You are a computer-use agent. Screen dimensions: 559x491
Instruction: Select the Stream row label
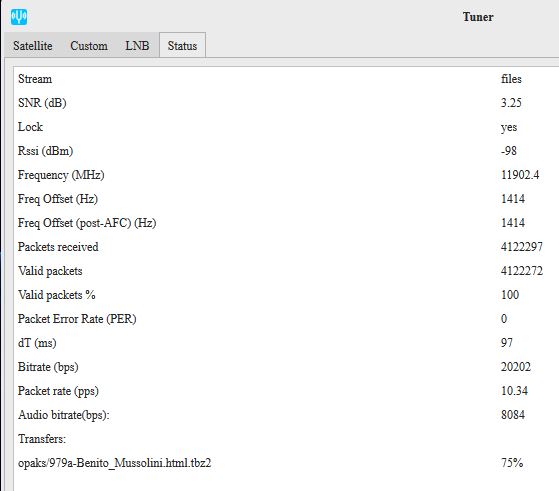35,79
